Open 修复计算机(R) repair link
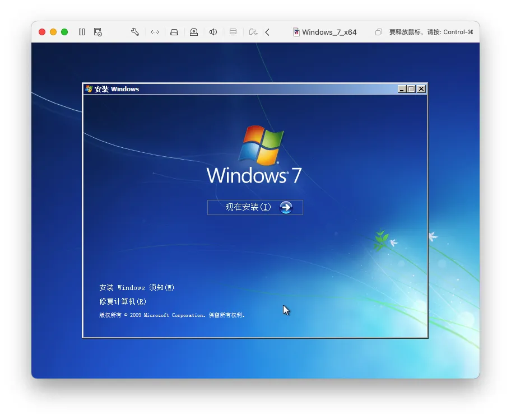511x420 pixels. click(x=123, y=301)
